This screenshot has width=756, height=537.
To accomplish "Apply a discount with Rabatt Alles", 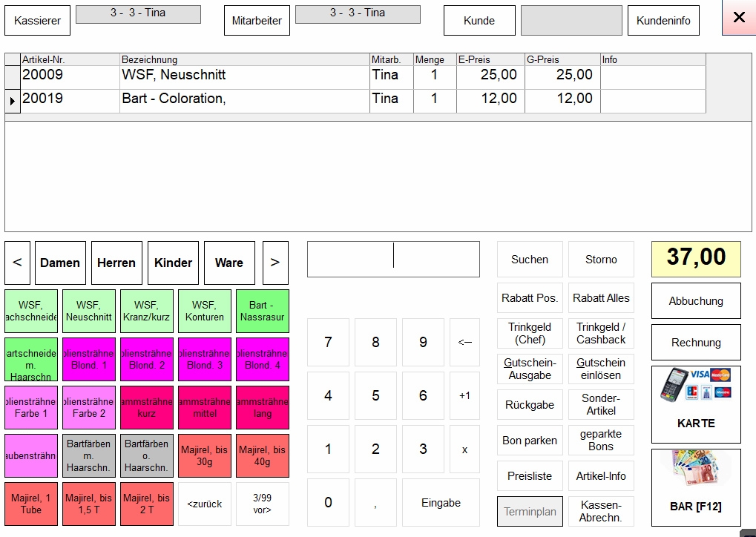I will [x=601, y=298].
